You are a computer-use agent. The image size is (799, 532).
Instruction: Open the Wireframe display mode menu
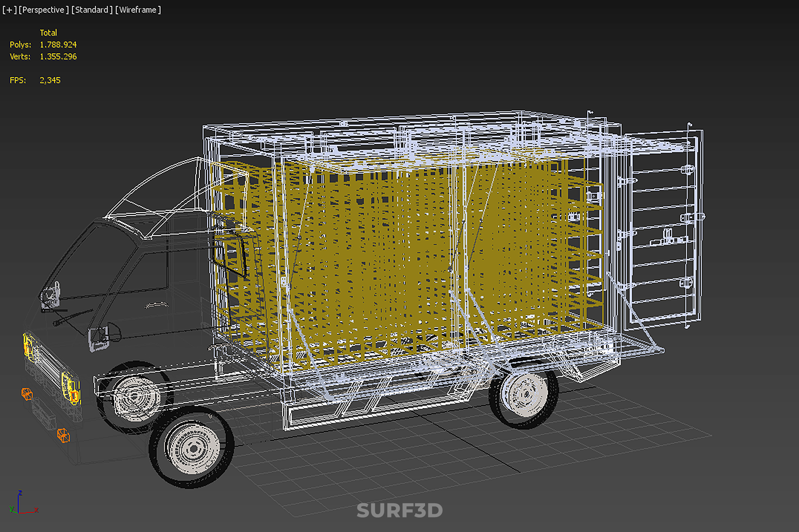[x=138, y=10]
